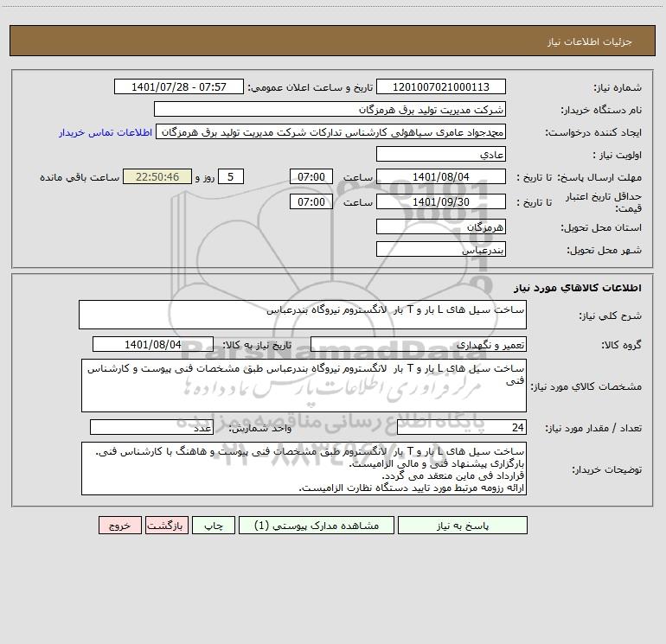
Task: Open اطلاعات تماس خریدار link
Action: click(106, 132)
